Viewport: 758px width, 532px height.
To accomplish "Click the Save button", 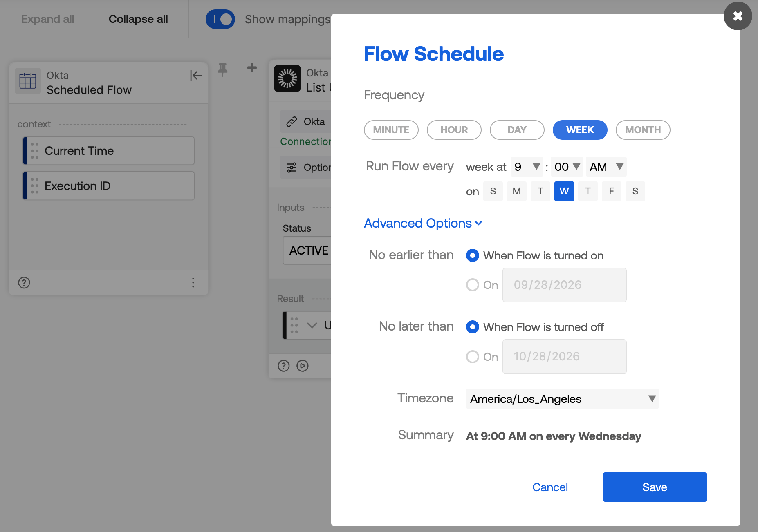I will [655, 487].
